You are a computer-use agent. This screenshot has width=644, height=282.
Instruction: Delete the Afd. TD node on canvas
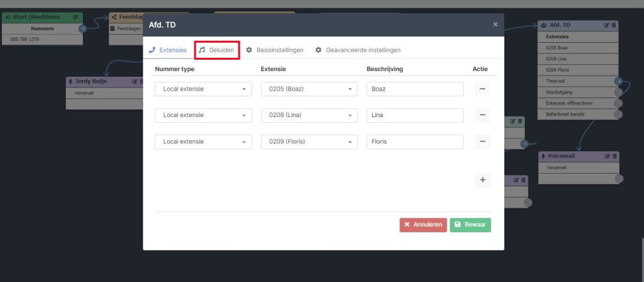(x=614, y=25)
